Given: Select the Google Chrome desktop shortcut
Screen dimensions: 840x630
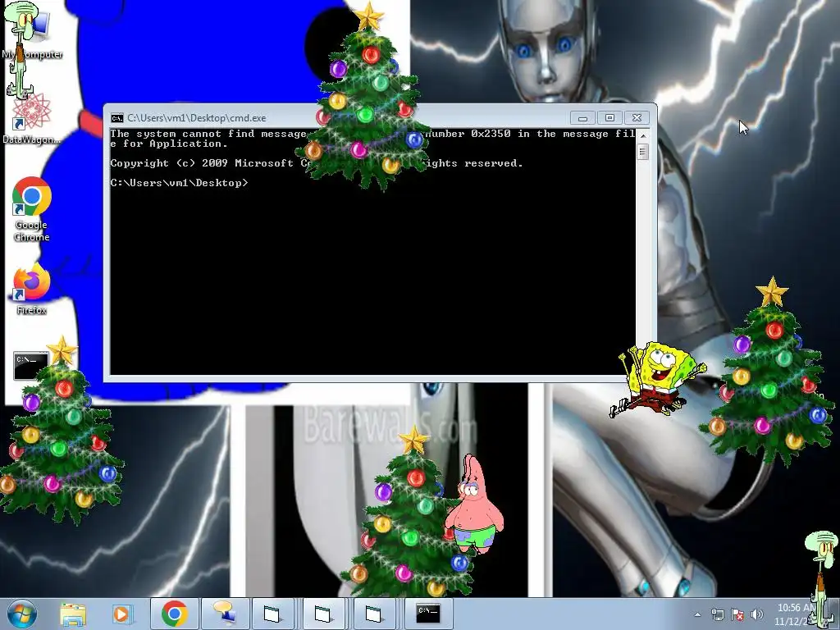Looking at the screenshot, I should (x=32, y=209).
